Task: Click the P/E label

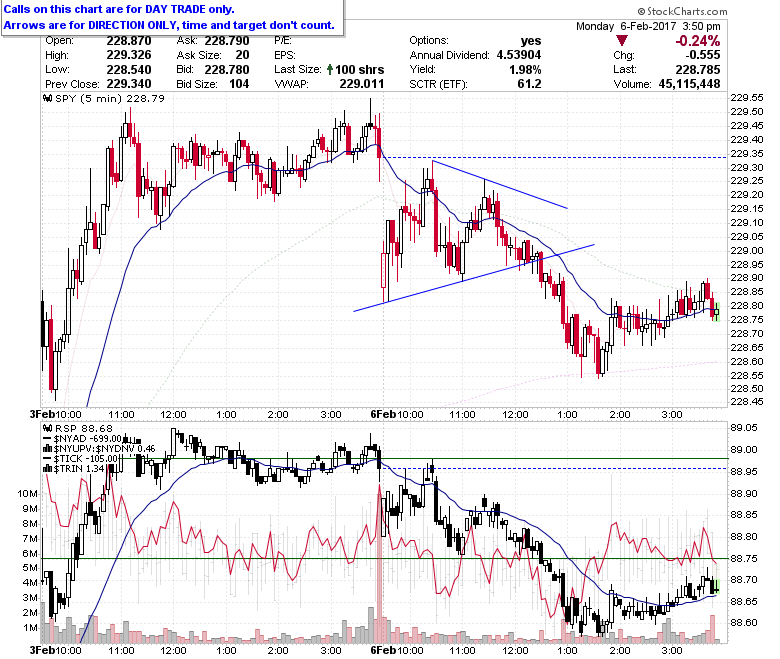Action: [283, 40]
